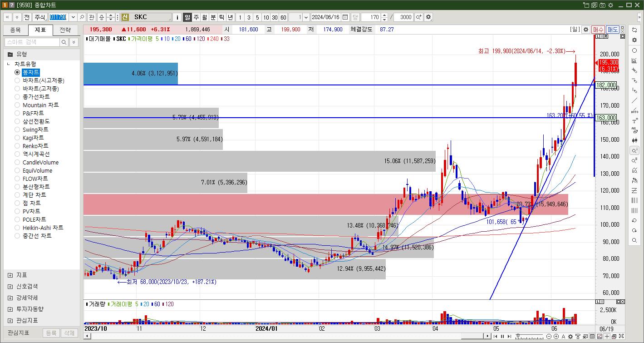Click the 관 watchlist button

91,17
